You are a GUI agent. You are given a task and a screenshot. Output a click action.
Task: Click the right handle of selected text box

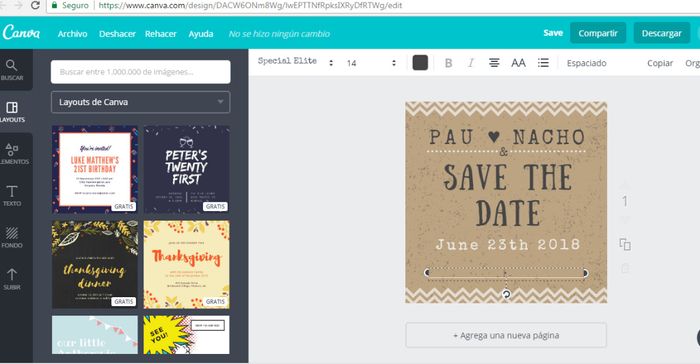click(x=585, y=272)
